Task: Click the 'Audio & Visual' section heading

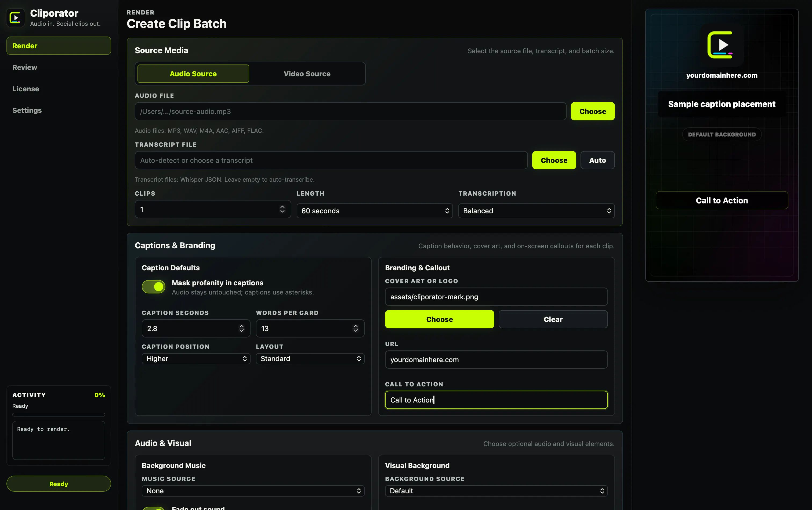Action: pos(163,443)
